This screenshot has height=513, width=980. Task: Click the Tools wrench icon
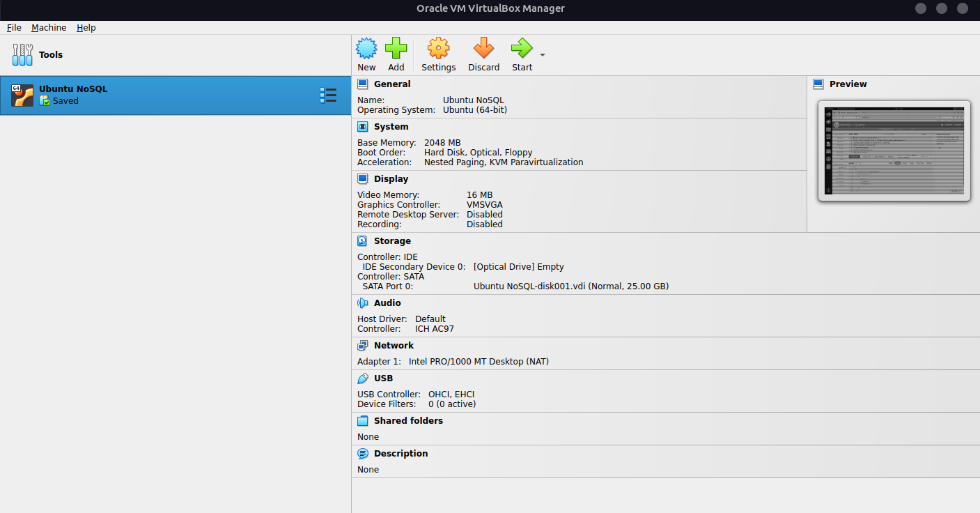point(22,55)
